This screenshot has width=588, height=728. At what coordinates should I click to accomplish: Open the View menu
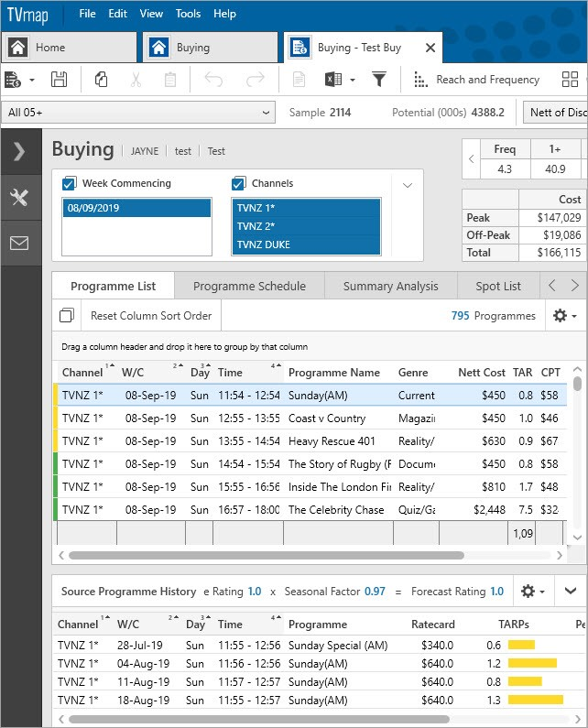[151, 14]
